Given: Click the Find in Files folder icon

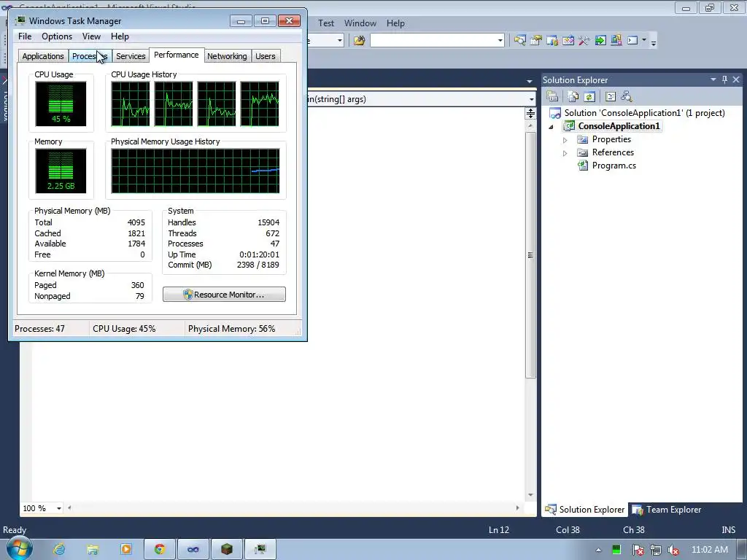Looking at the screenshot, I should [359, 41].
